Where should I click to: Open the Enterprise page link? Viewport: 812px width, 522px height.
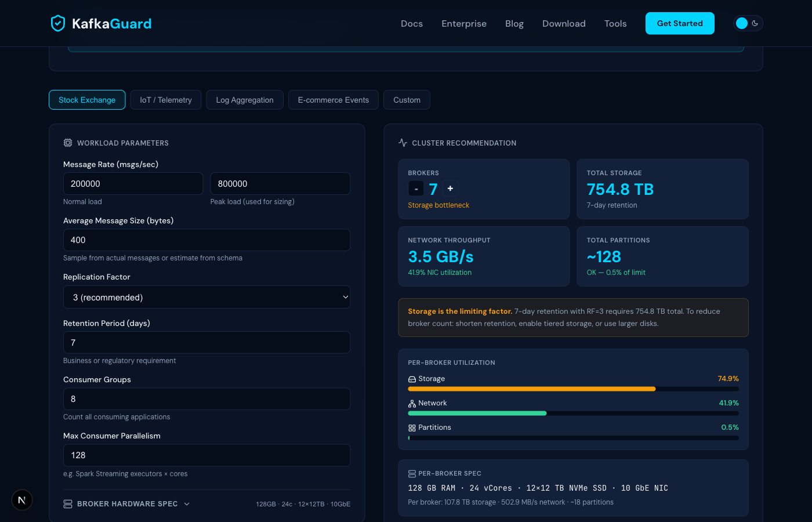464,23
